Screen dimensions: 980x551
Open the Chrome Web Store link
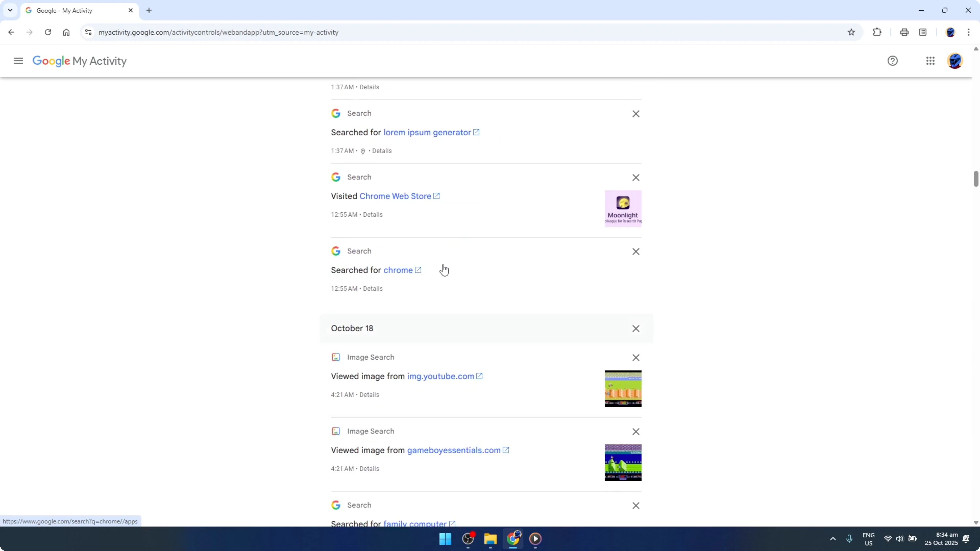click(395, 196)
